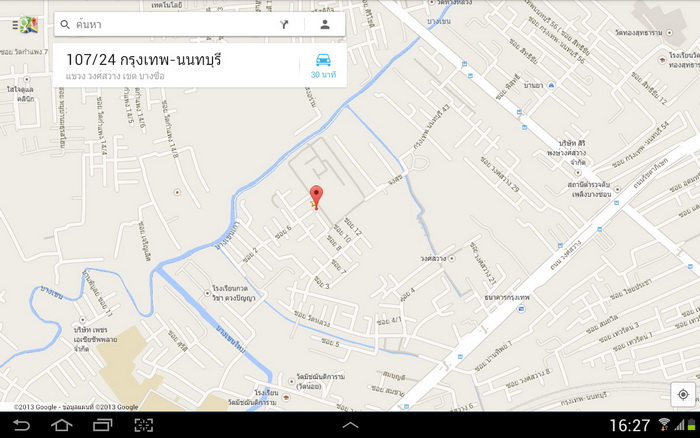Tap the โรงเรียนกวดวิชา ดวงปัญญา marker
This screenshot has height=438, width=700.
tap(207, 293)
